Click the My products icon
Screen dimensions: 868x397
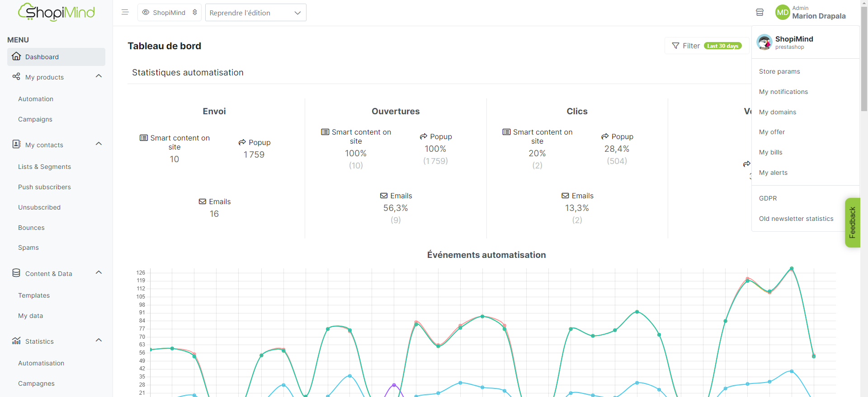click(16, 76)
